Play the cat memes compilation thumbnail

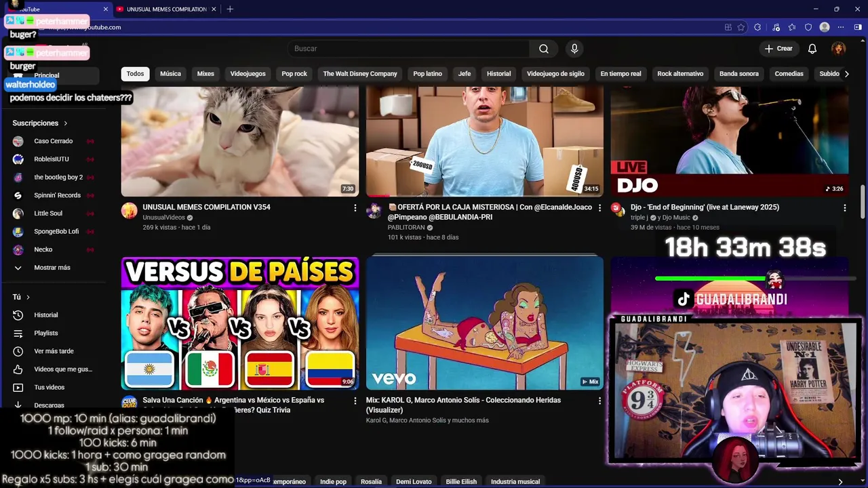pyautogui.click(x=240, y=141)
